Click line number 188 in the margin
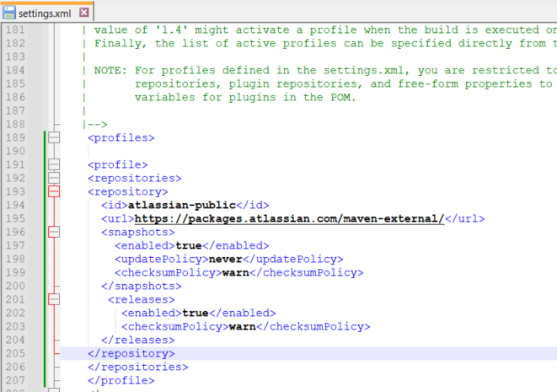The height and width of the screenshot is (392, 557). 15,124
